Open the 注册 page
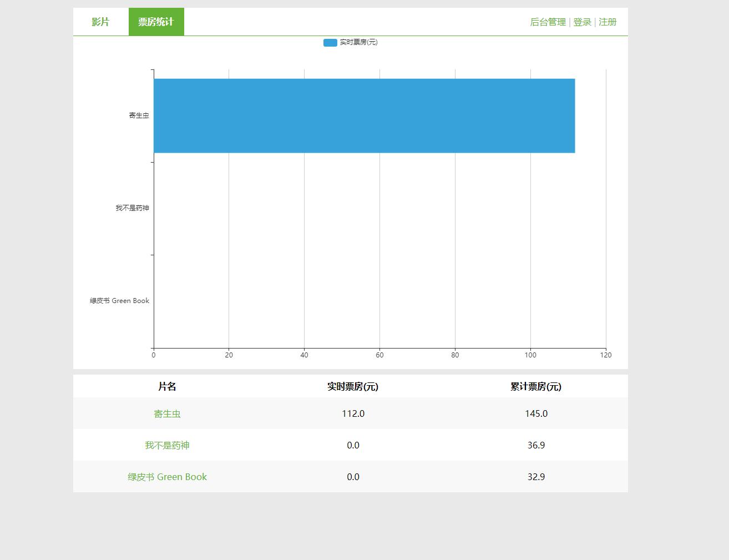Image resolution: width=729 pixels, height=560 pixels. pos(607,22)
